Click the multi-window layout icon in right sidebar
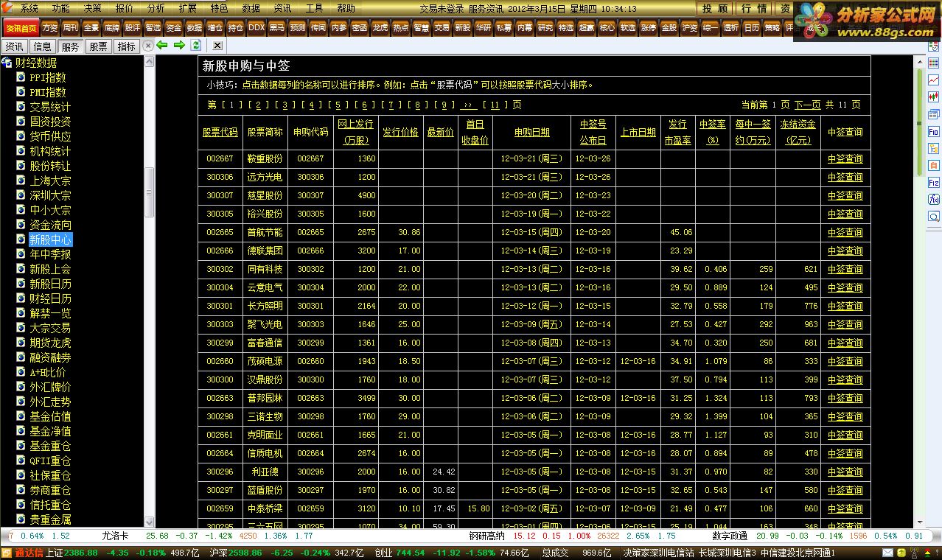The width and height of the screenshot is (942, 560). [x=934, y=114]
